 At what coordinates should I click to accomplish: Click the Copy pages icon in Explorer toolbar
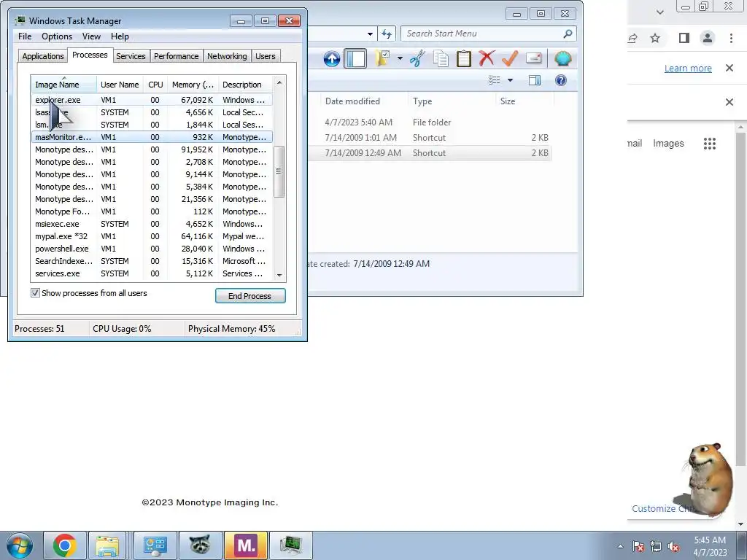pyautogui.click(x=441, y=58)
